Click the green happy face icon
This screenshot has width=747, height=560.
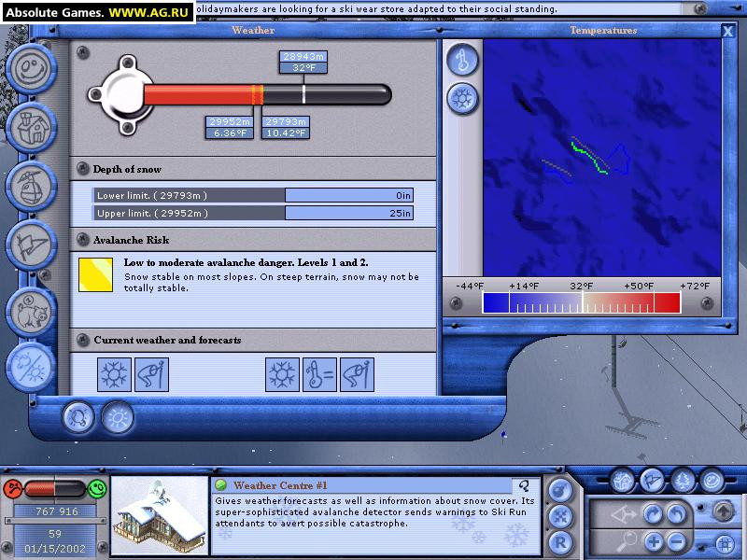click(x=97, y=488)
